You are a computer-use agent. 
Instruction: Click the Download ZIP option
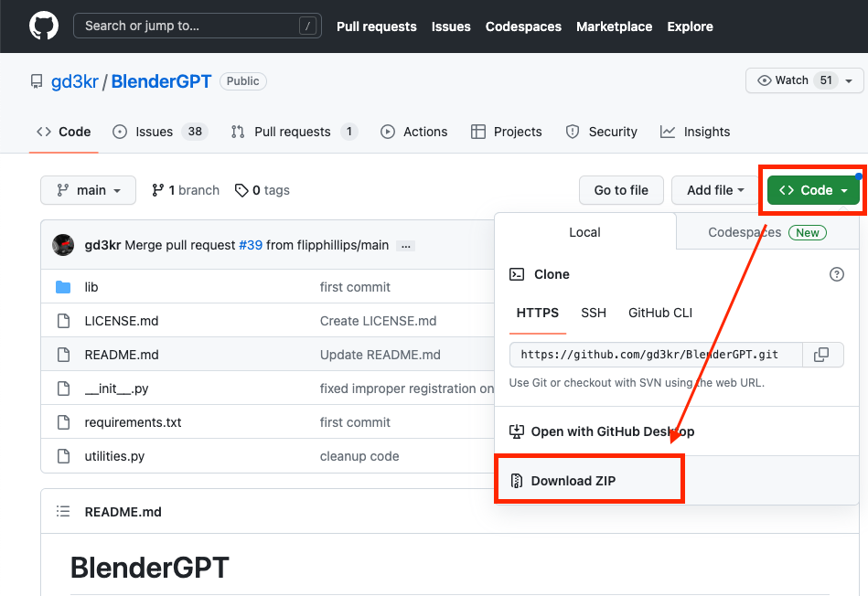coord(573,481)
